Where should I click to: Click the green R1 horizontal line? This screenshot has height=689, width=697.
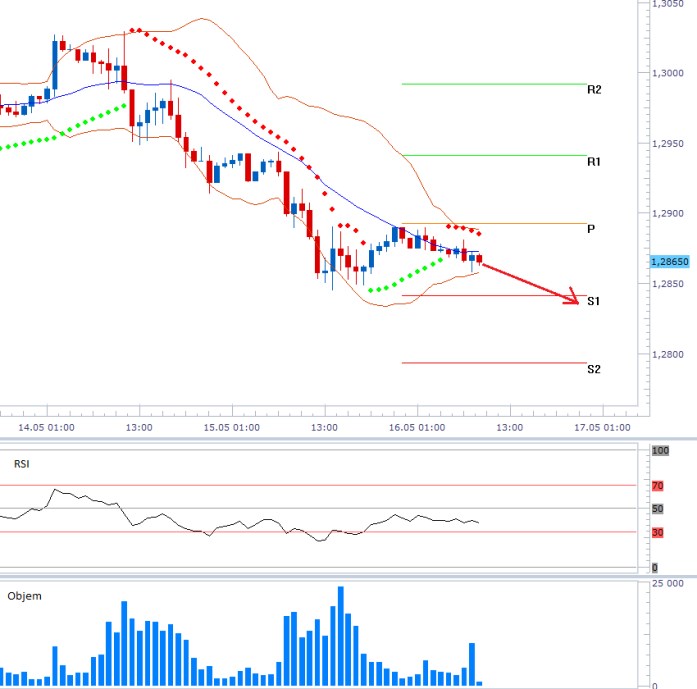pos(494,156)
